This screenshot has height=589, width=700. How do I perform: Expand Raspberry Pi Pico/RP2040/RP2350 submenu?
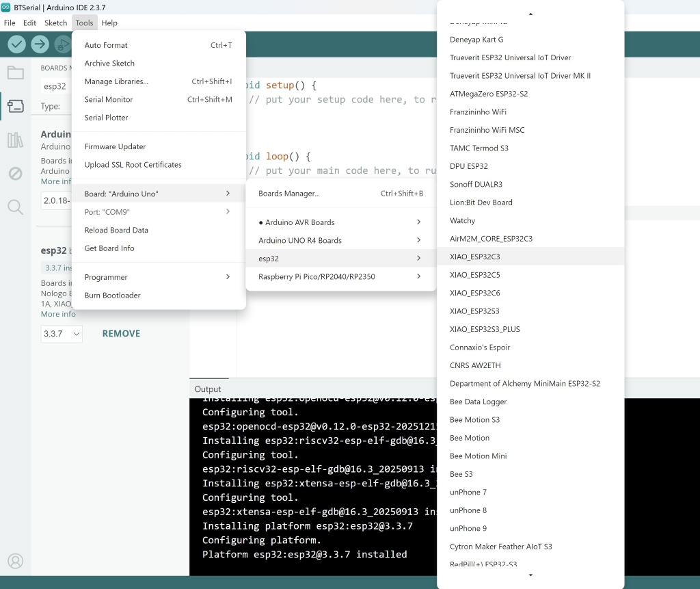(x=341, y=276)
